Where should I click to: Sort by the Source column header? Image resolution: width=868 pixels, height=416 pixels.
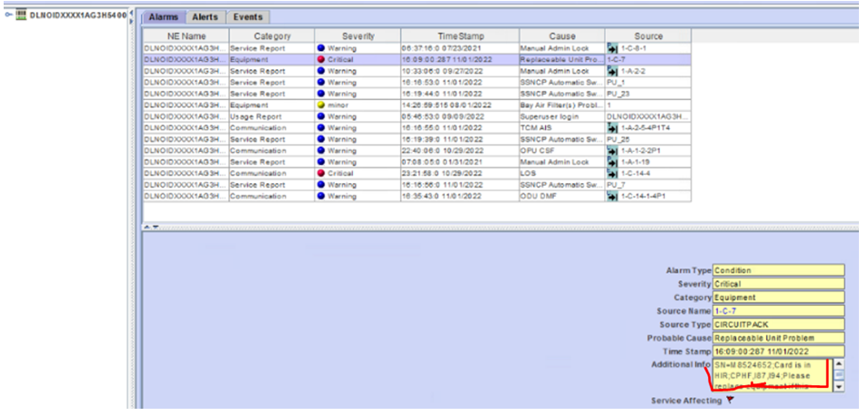click(x=648, y=36)
